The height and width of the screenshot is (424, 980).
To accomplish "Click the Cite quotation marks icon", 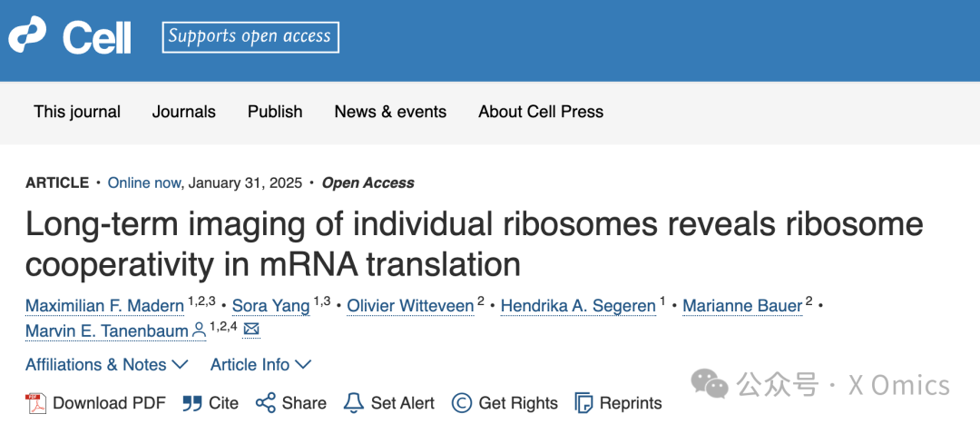I will [191, 403].
